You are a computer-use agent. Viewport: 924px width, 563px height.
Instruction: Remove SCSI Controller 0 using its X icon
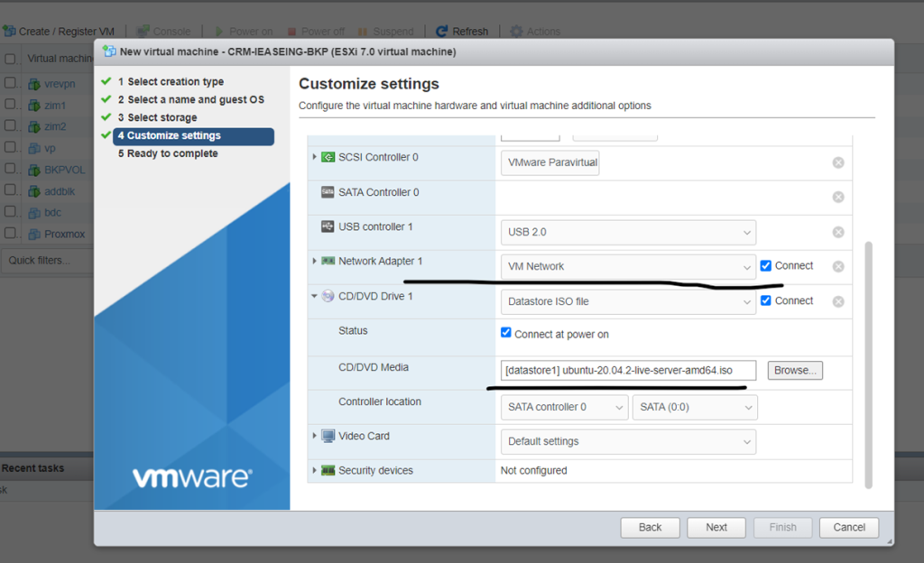click(x=838, y=162)
